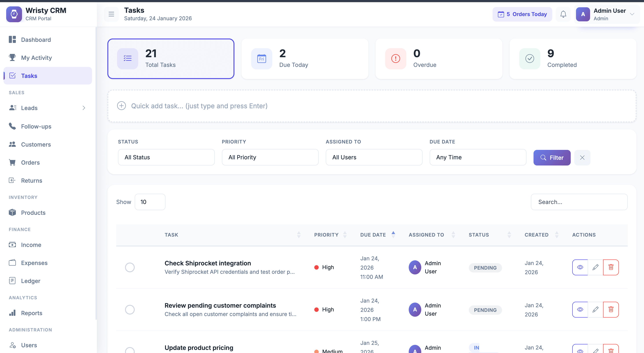Screen dimensions: 644x353
Task: Click the quick add plus icon
Action: (x=121, y=106)
